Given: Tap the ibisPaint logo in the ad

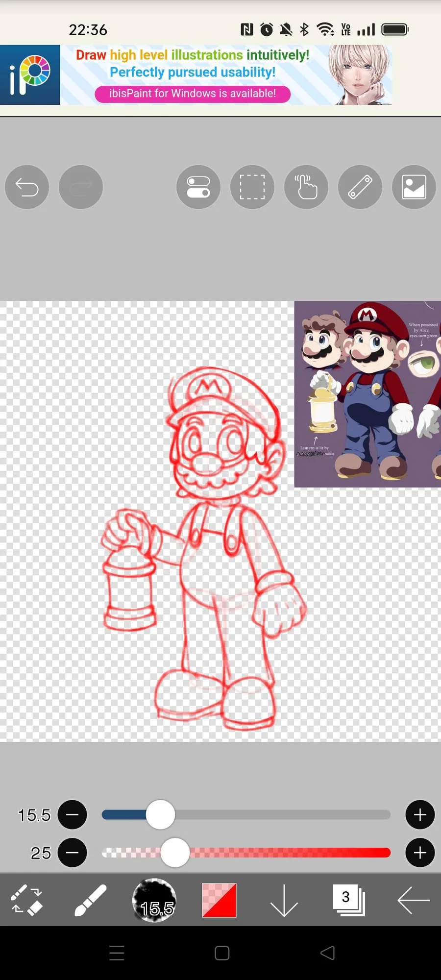Looking at the screenshot, I should [30, 75].
